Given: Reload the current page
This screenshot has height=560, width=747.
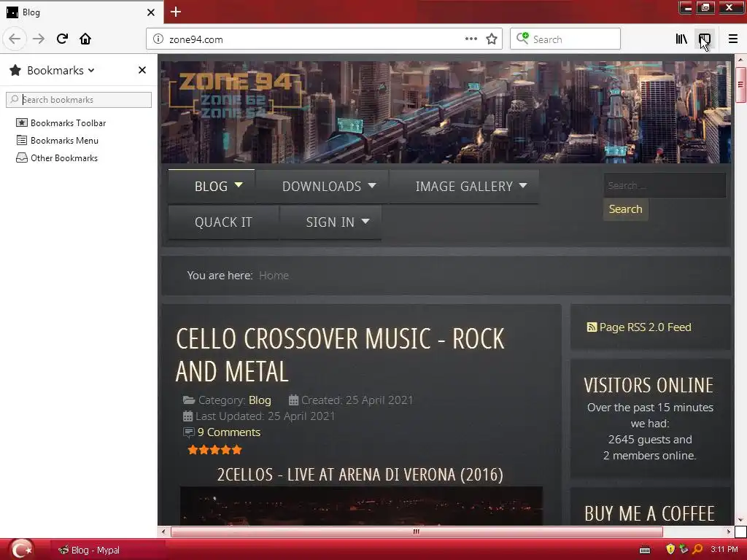Looking at the screenshot, I should coord(62,39).
